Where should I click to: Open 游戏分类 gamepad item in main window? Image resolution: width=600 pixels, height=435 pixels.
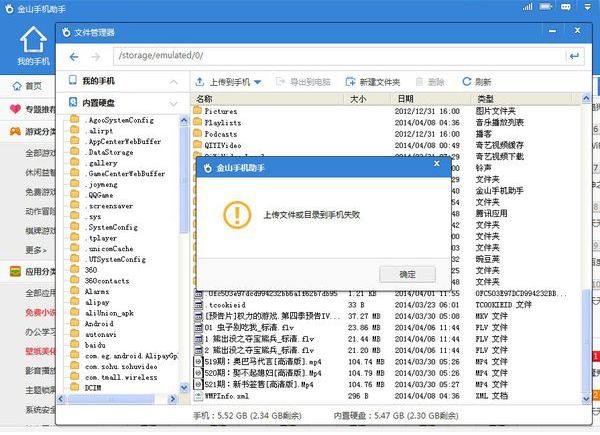click(x=32, y=132)
